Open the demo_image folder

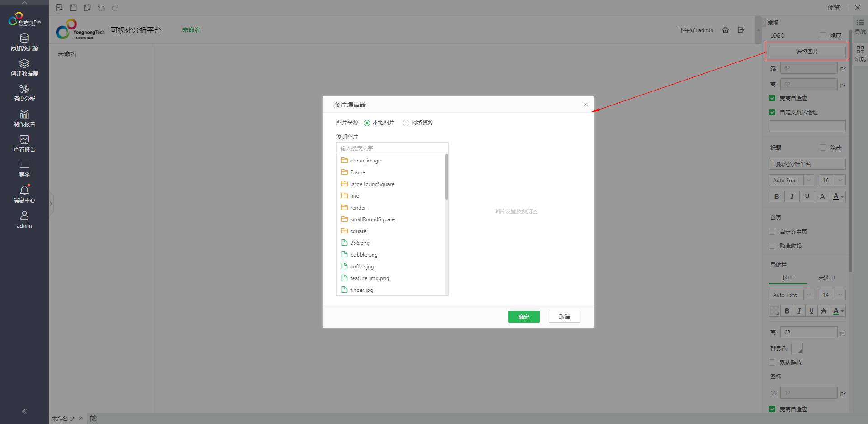tap(365, 161)
